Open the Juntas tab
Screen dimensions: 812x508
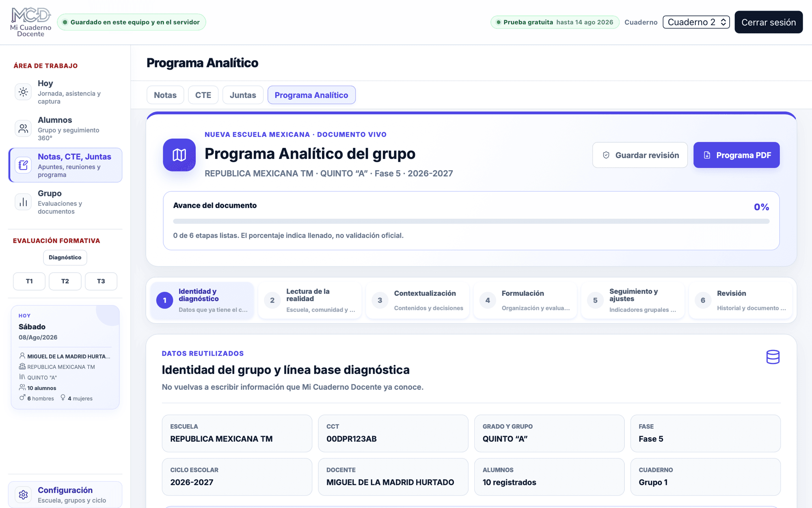(243, 95)
